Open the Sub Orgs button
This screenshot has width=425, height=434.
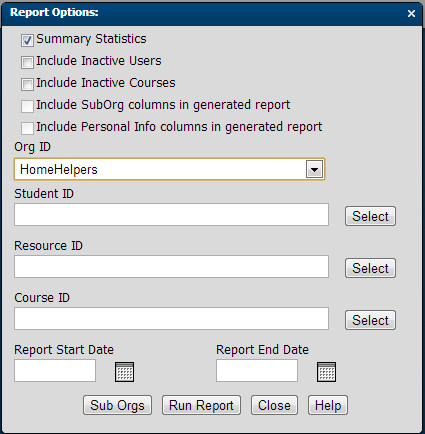tap(117, 405)
